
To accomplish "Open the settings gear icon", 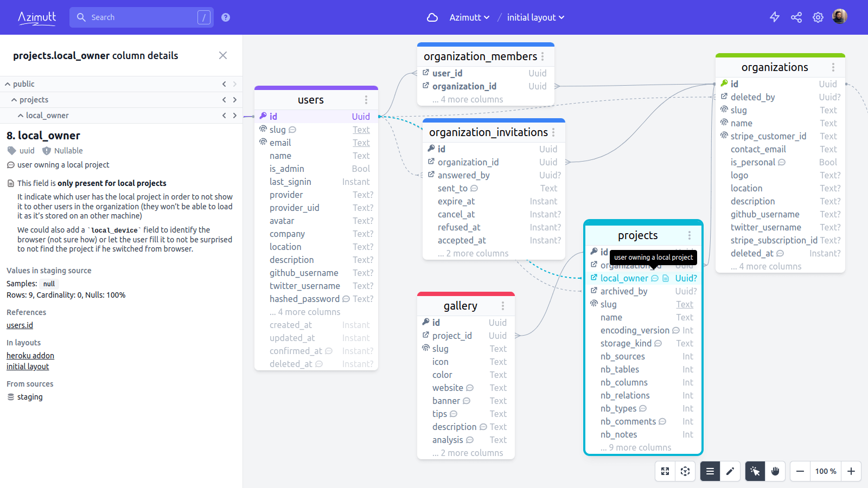I will coord(818,17).
